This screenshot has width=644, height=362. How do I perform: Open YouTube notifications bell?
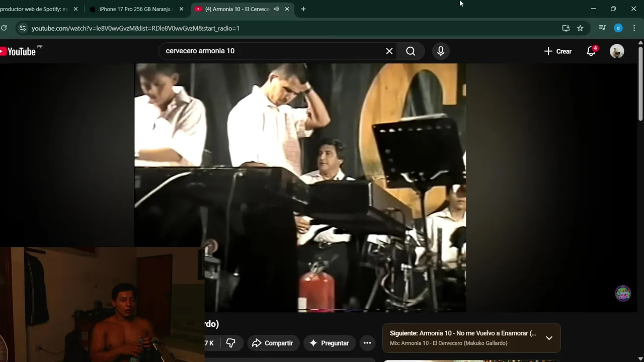591,51
